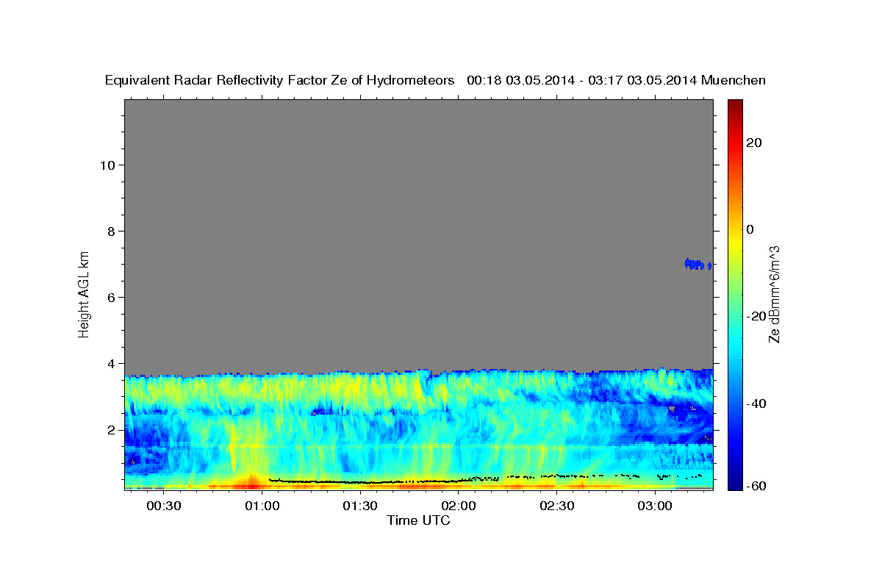
Task: Click the height tick label '4'
Action: point(112,363)
